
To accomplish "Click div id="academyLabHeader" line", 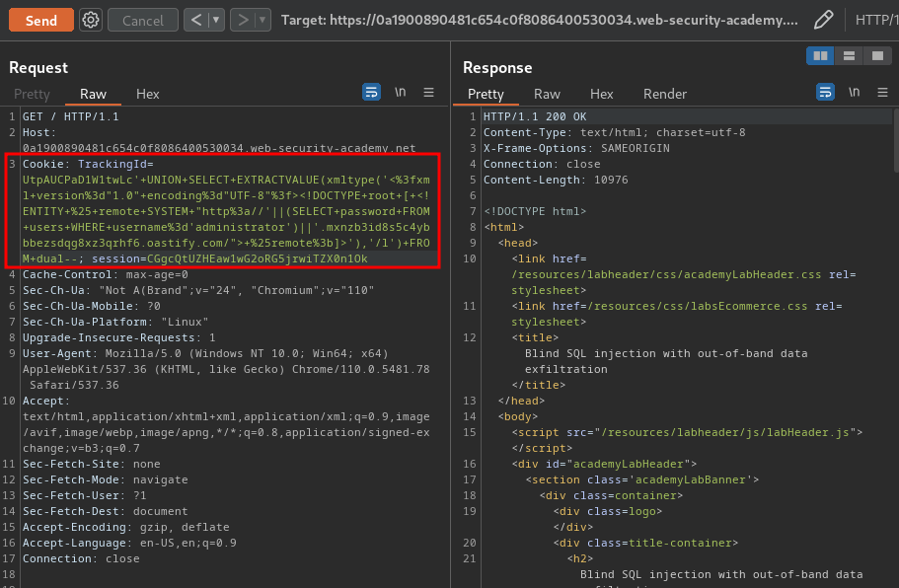I will 604,465.
